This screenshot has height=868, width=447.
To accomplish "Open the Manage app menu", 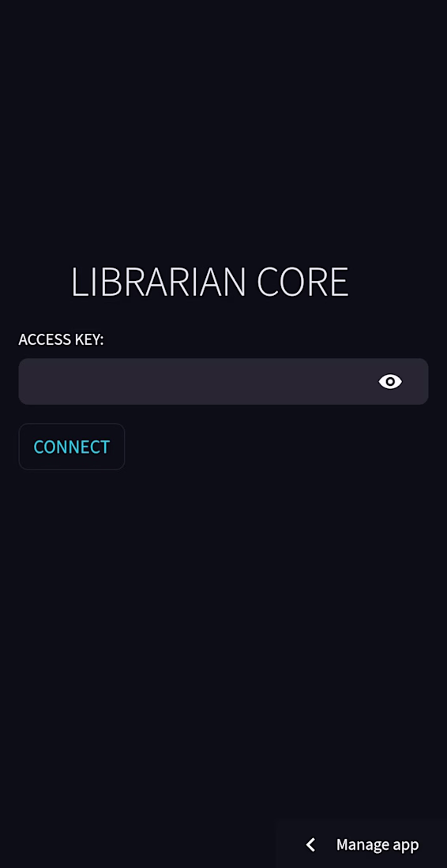I will [361, 844].
